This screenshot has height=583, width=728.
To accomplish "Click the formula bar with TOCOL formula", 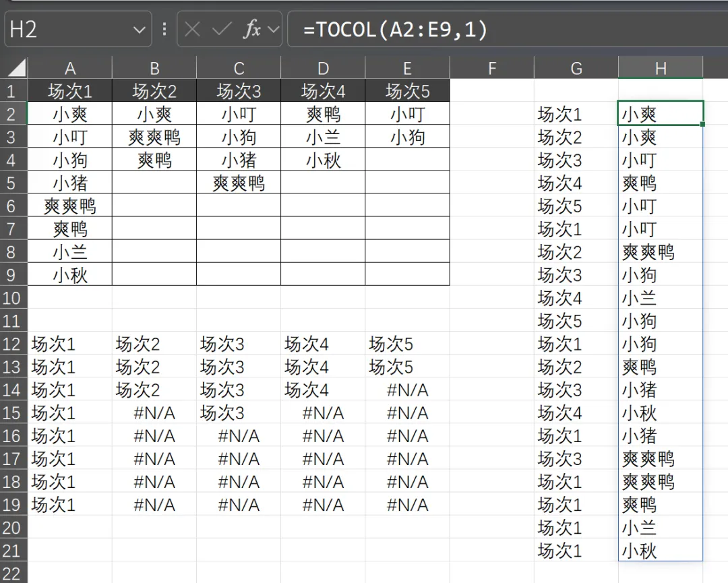I will pyautogui.click(x=508, y=29).
